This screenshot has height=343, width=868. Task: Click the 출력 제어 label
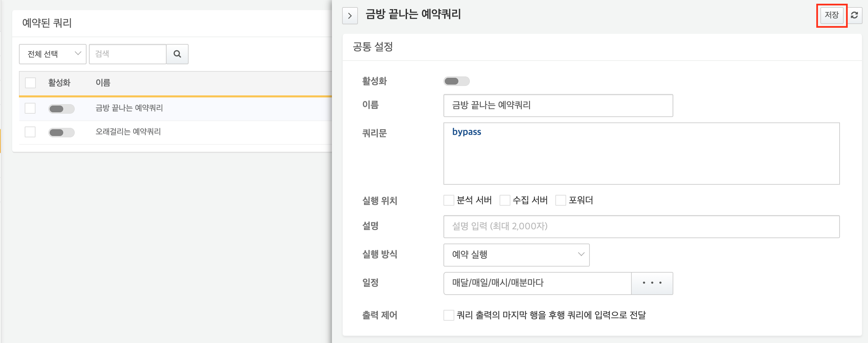tap(380, 315)
